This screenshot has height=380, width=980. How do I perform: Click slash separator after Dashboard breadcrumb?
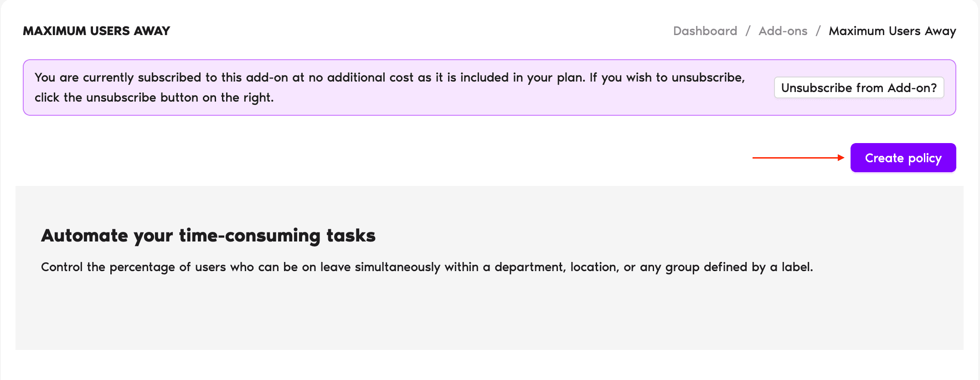point(748,31)
